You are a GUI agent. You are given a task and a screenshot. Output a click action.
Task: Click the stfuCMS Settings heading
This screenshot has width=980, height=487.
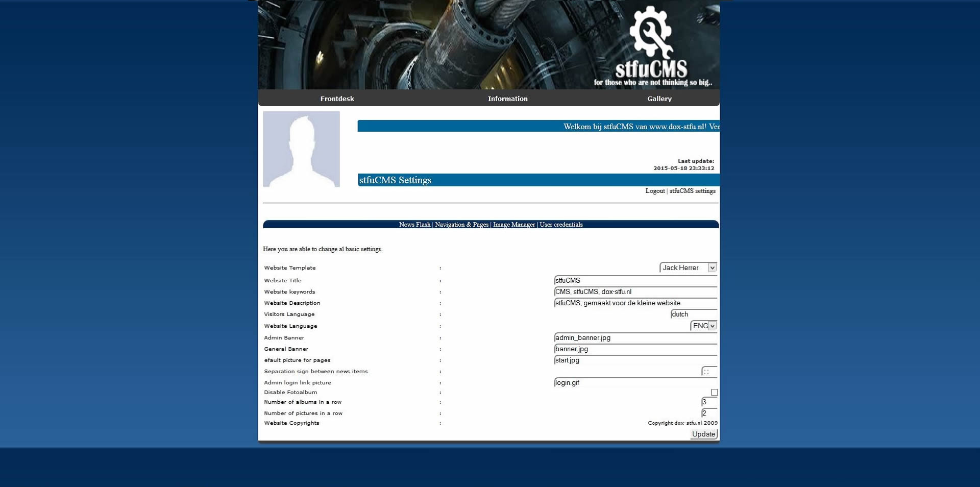(x=395, y=180)
